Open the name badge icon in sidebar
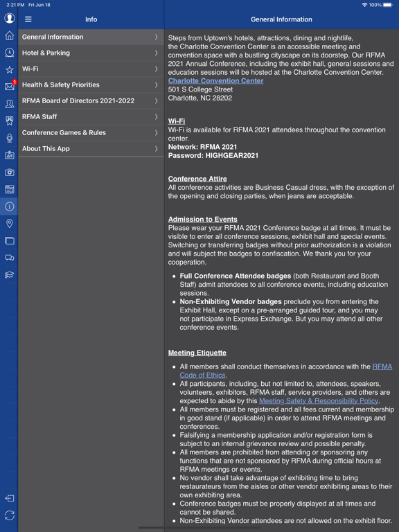The image size is (399, 532). tap(10, 155)
